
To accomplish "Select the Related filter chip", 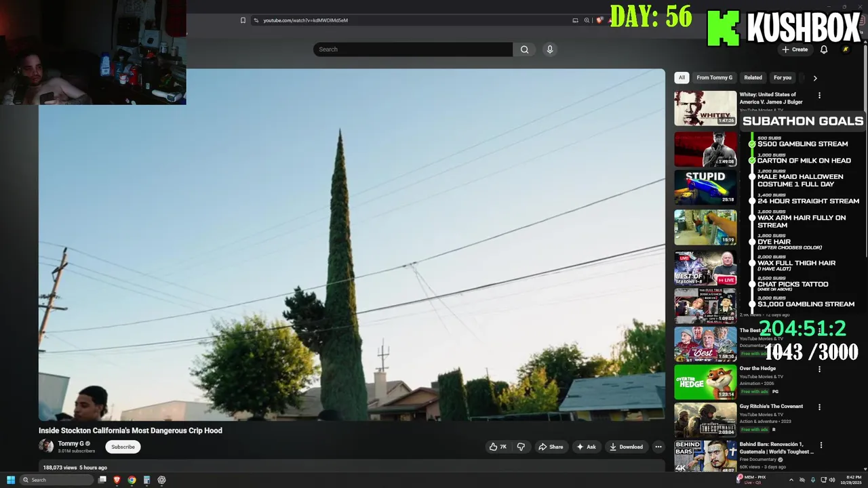I will tap(753, 77).
